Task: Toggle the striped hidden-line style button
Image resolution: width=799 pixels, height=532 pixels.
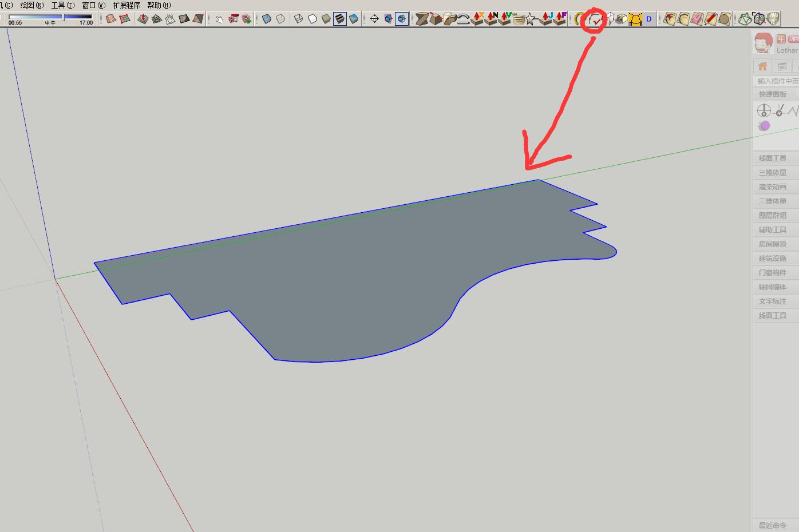Action: pos(340,19)
